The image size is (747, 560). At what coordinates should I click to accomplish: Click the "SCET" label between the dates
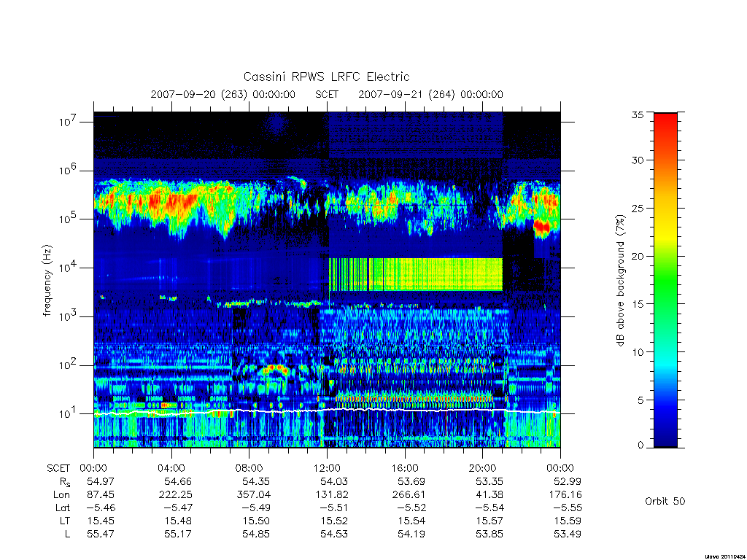coord(327,94)
